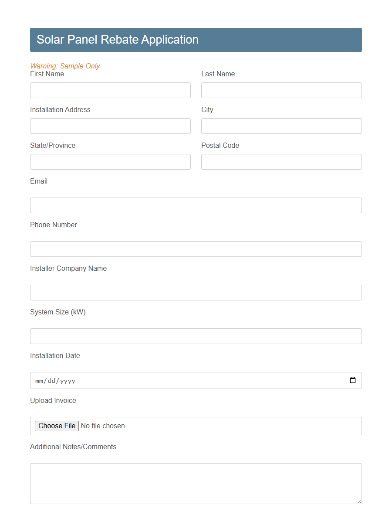Click the First Name input field
392x532 pixels.
click(x=110, y=90)
